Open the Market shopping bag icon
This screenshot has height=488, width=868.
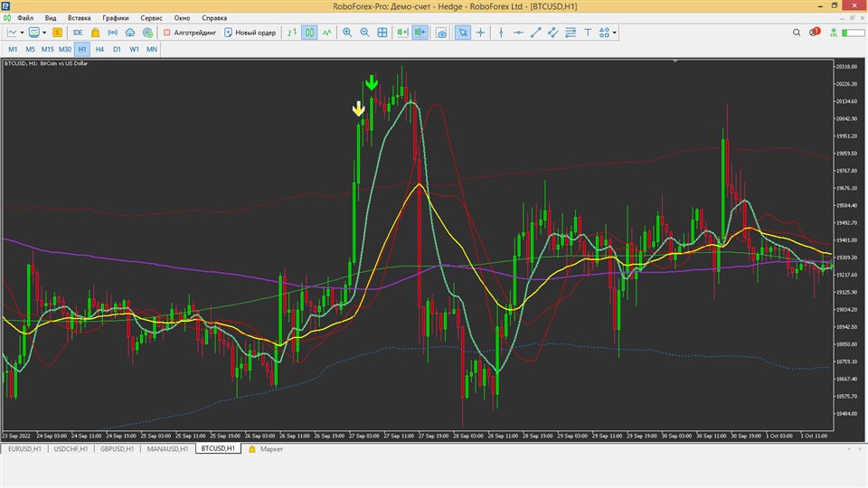pyautogui.click(x=95, y=33)
